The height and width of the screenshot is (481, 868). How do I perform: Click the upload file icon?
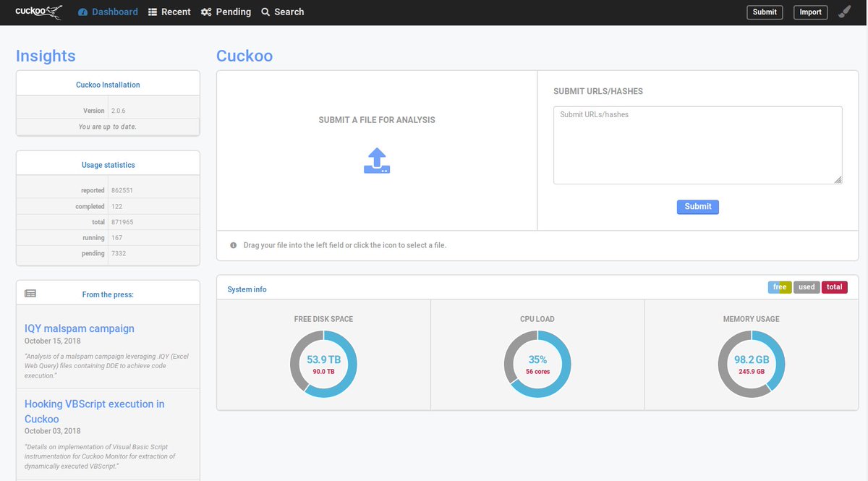[x=377, y=161]
